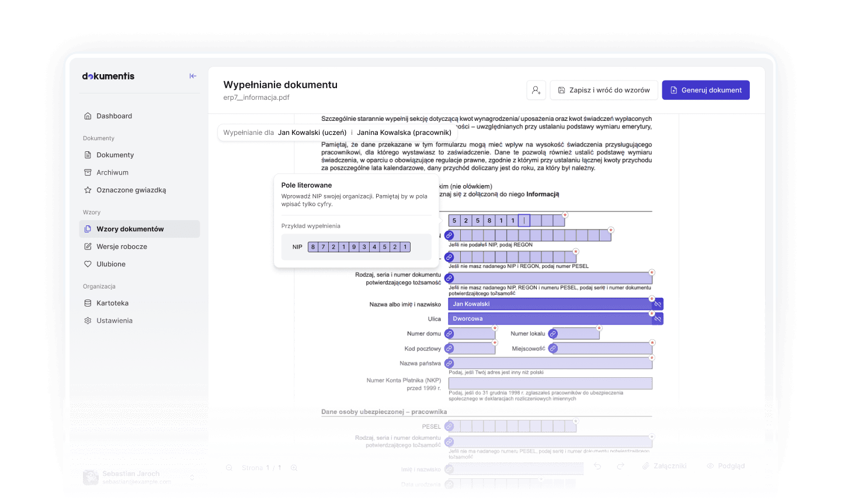Unlink the Jan Kowalski name field
This screenshot has height=504, width=841.
pyautogui.click(x=658, y=304)
